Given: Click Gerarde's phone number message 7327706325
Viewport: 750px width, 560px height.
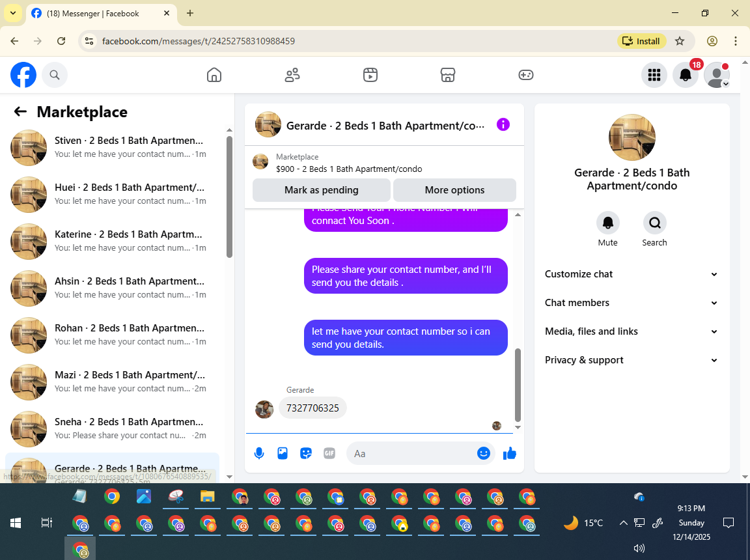Looking at the screenshot, I should click(312, 408).
